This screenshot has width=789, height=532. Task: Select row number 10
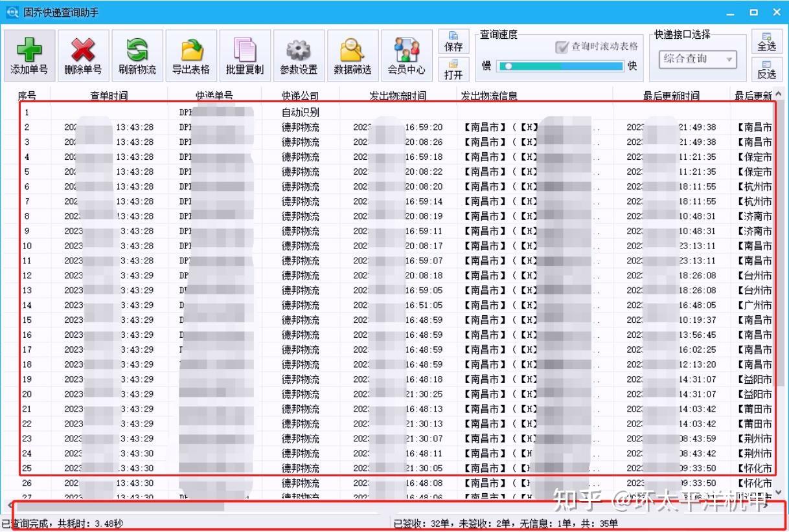[27, 246]
